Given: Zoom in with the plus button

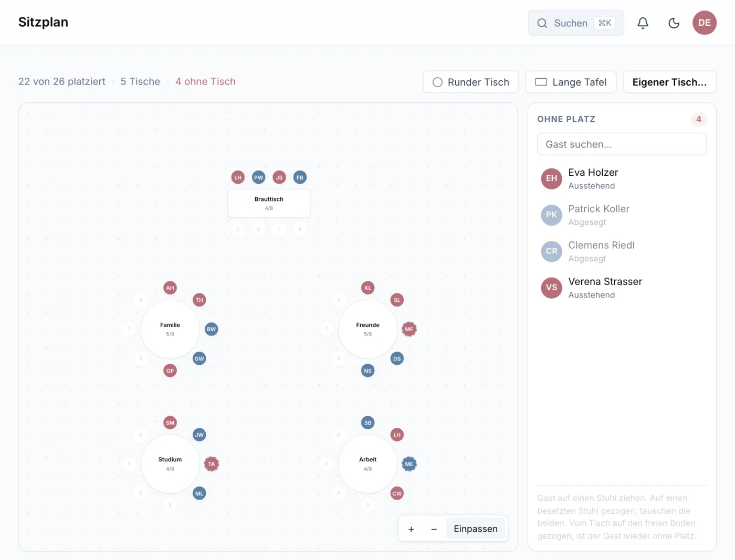Looking at the screenshot, I should point(412,529).
